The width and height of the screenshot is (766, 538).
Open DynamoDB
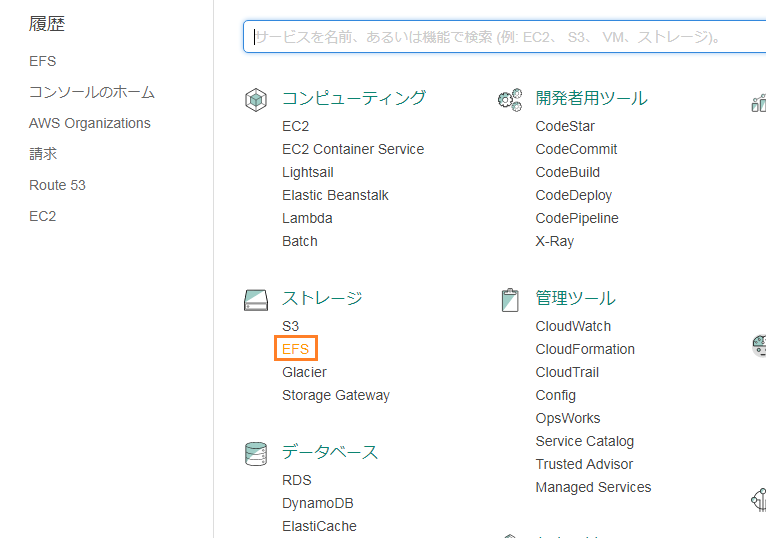(x=318, y=503)
